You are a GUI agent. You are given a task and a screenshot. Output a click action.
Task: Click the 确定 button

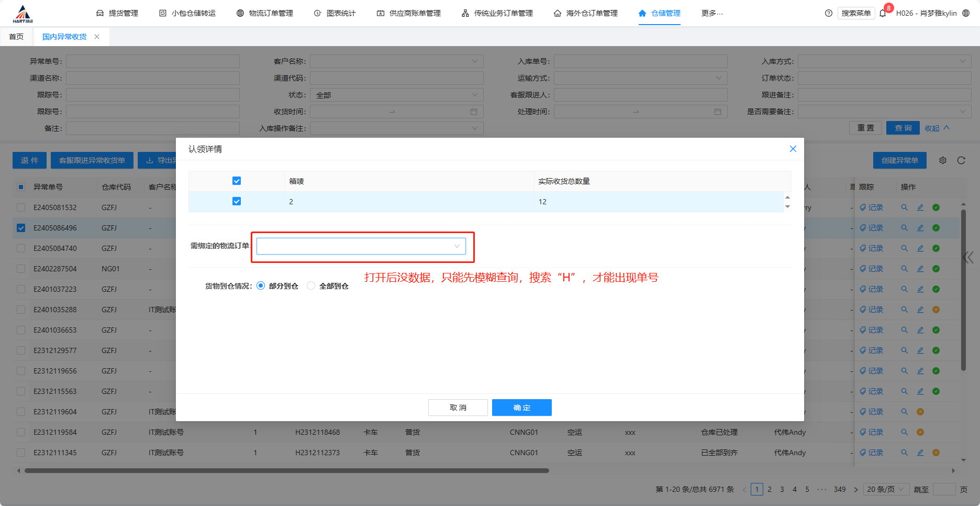(x=521, y=408)
